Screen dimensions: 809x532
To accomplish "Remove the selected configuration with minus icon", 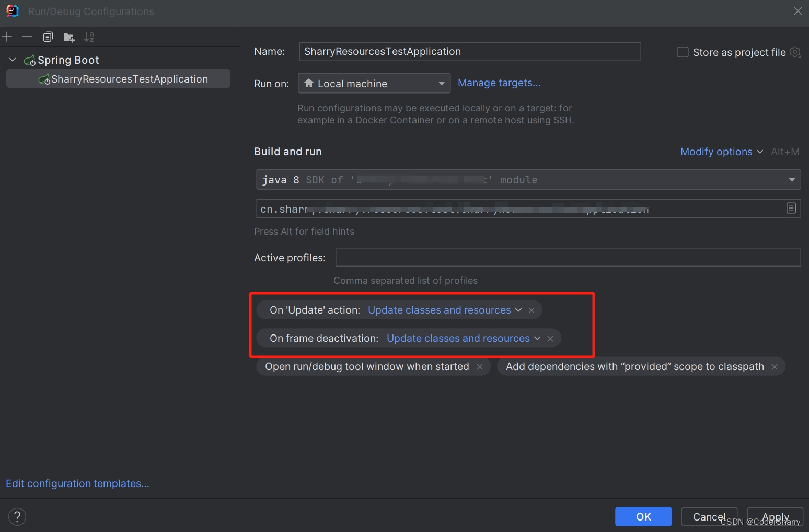I will (27, 37).
